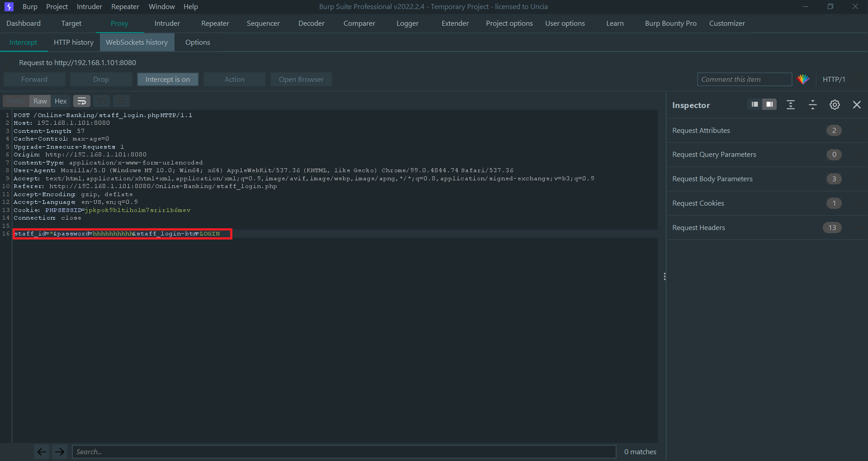
Task: Expand the Request Body Parameters section
Action: (767, 179)
